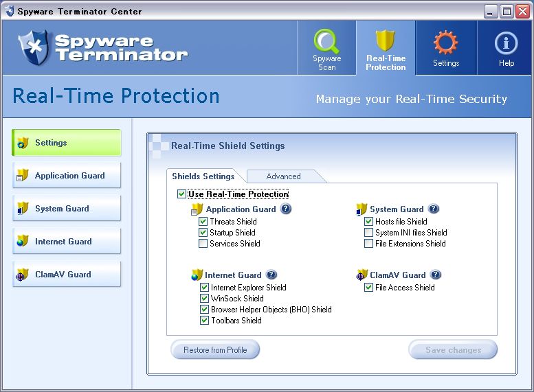Click help icon beside System Guard heading
The height and width of the screenshot is (392, 534).
(434, 209)
